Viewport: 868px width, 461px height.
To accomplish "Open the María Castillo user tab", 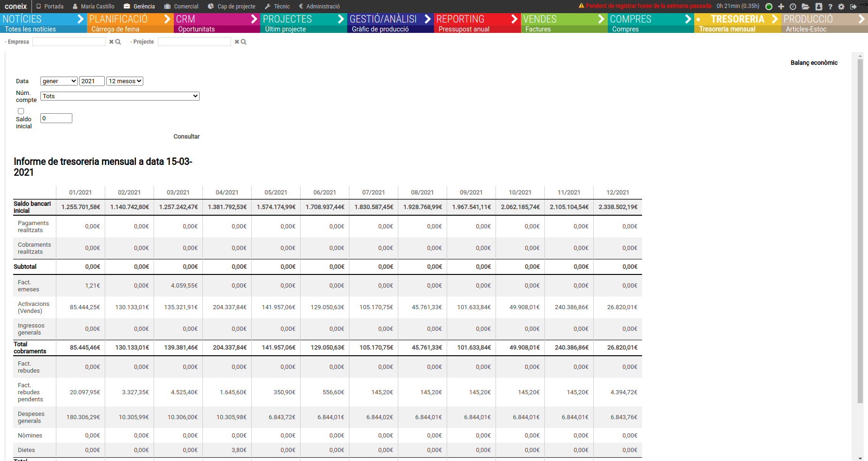I will [x=93, y=7].
